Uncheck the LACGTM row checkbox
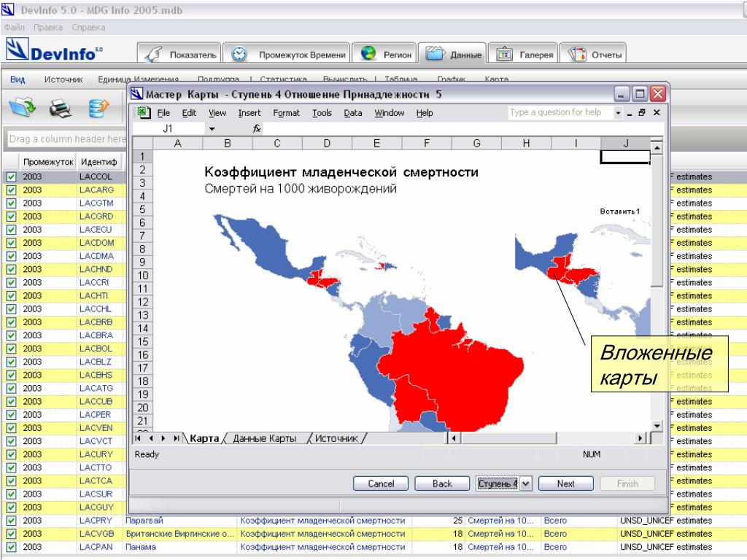 (11, 203)
